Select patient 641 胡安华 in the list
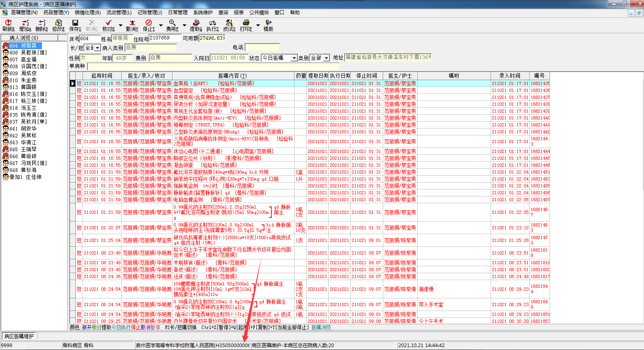Screen dimensions: 644x350 click(23, 128)
